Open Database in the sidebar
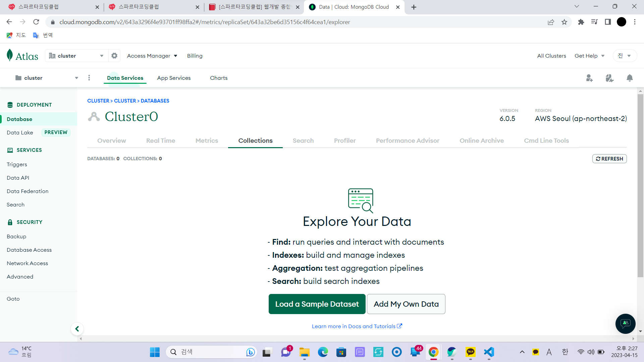 pyautogui.click(x=39, y=119)
